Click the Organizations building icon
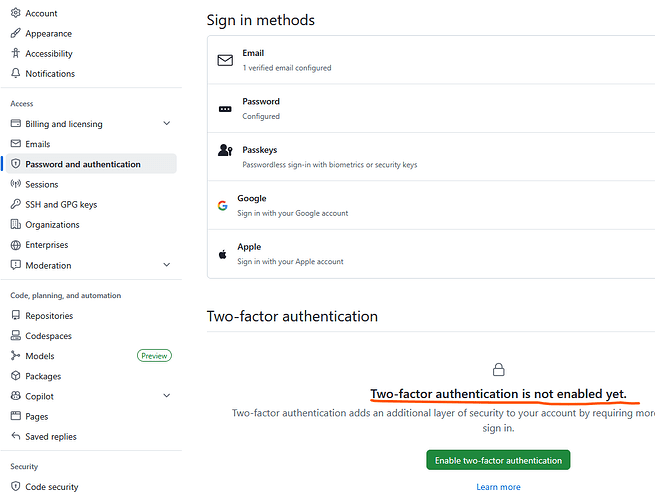Image resolution: width=655 pixels, height=500 pixels. (15, 224)
